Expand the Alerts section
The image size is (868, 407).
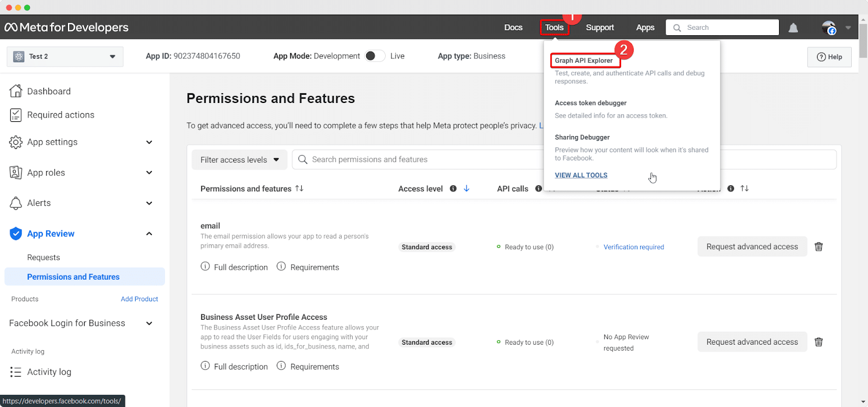[x=149, y=203]
